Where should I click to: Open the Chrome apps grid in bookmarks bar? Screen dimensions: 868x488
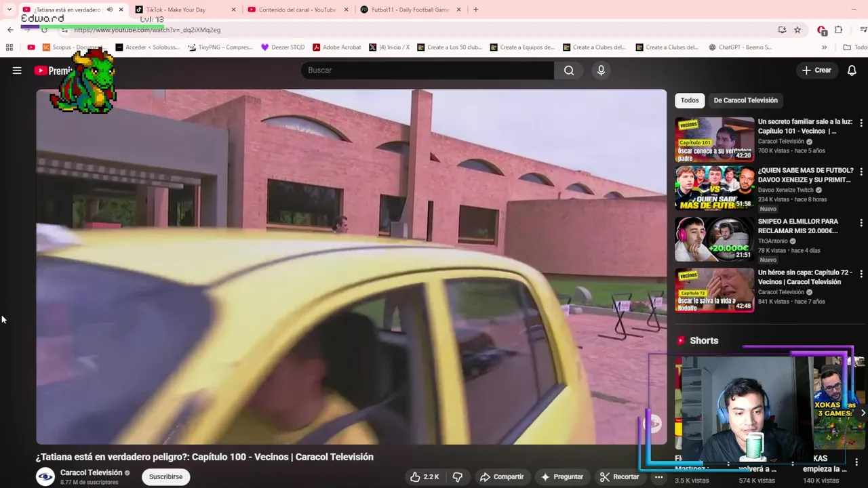(x=9, y=47)
